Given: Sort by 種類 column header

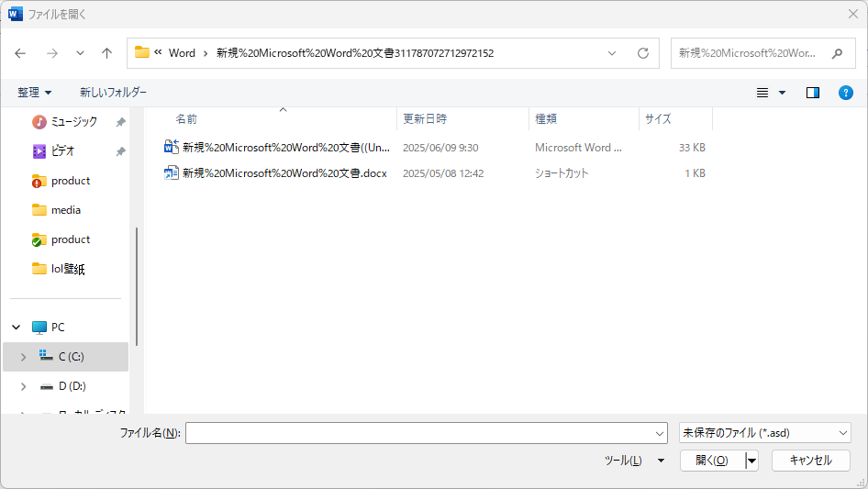Looking at the screenshot, I should coord(546,119).
